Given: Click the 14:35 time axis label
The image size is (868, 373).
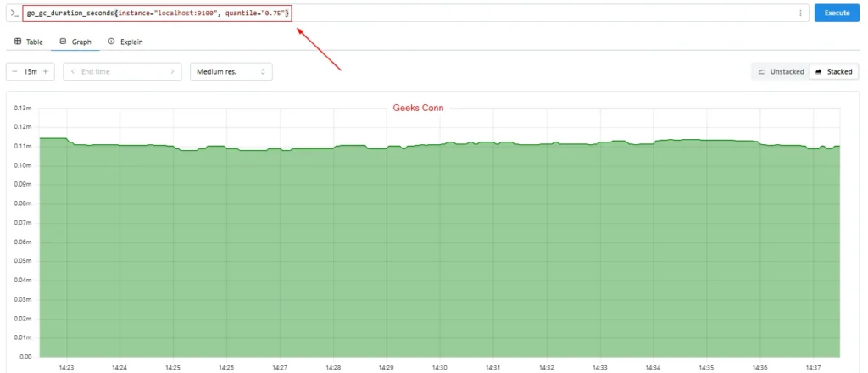Looking at the screenshot, I should pos(706,368).
